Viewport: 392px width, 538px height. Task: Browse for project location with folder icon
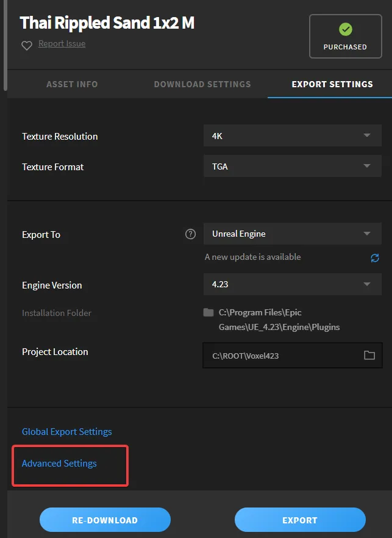point(369,355)
